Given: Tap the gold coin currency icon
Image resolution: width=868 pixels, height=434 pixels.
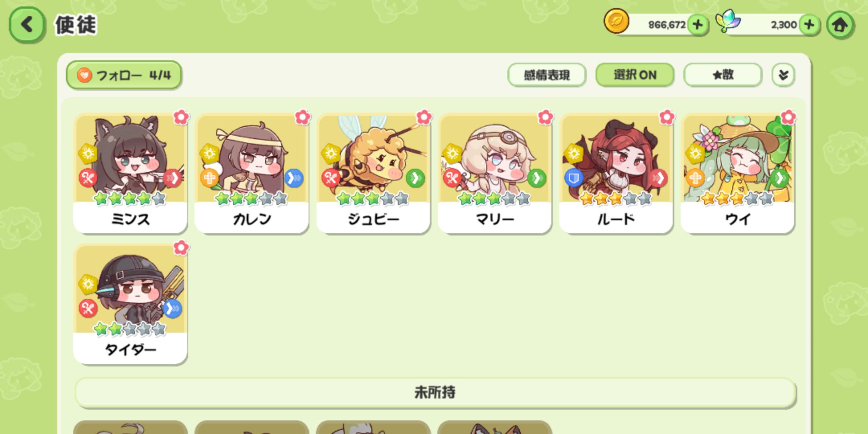Looking at the screenshot, I should click(616, 21).
